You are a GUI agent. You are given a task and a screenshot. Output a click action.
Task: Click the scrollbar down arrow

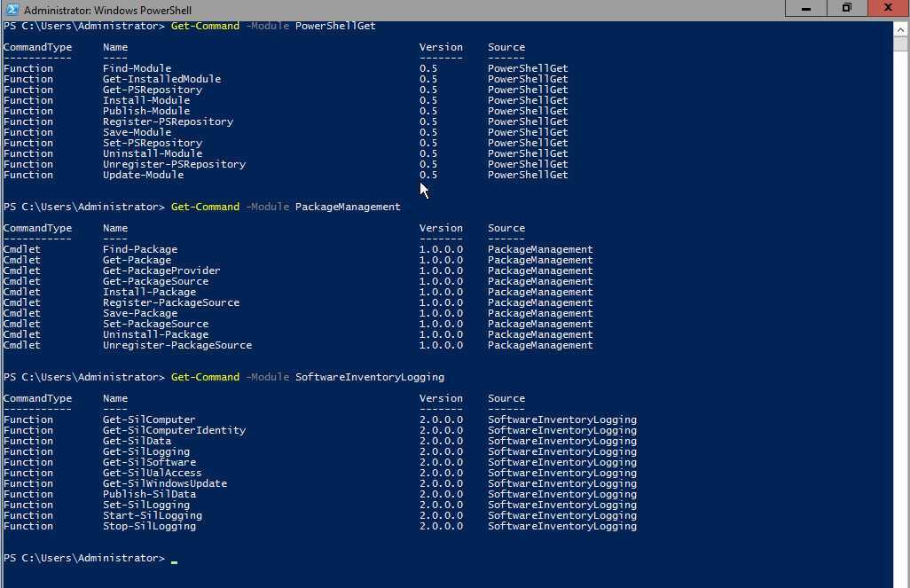(900, 580)
